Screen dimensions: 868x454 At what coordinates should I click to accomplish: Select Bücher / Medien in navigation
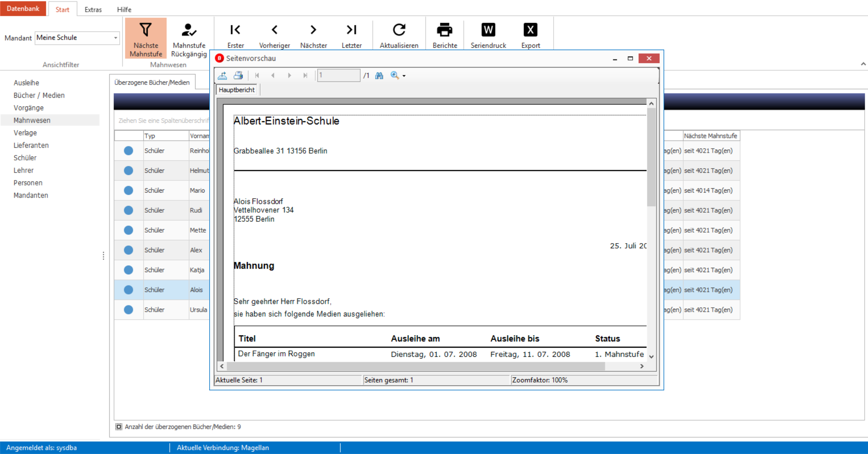point(39,95)
